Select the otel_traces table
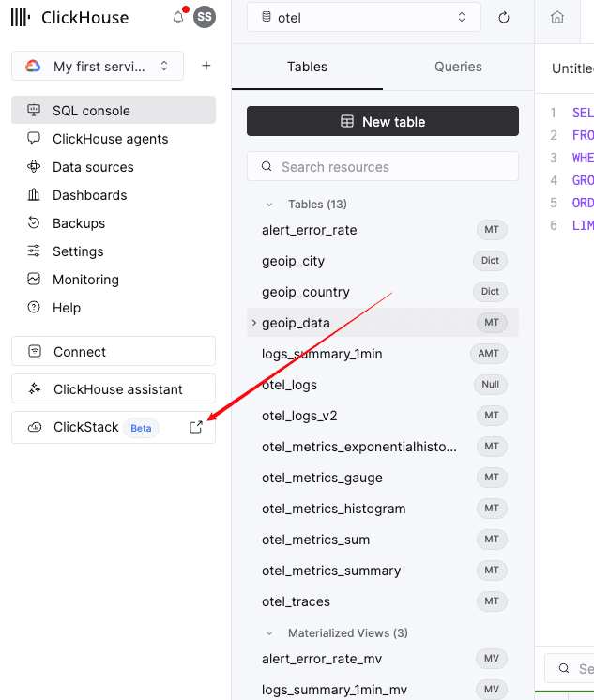The width and height of the screenshot is (594, 700). [383, 601]
